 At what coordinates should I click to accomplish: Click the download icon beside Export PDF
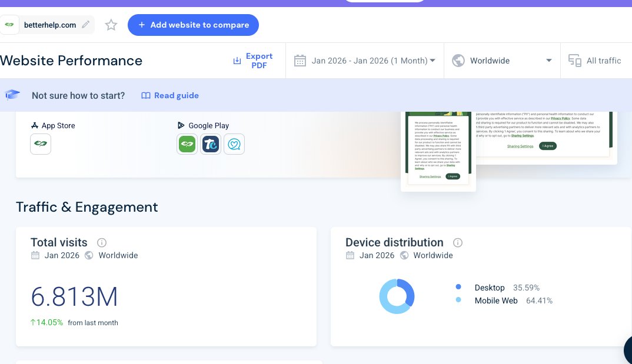click(x=237, y=61)
